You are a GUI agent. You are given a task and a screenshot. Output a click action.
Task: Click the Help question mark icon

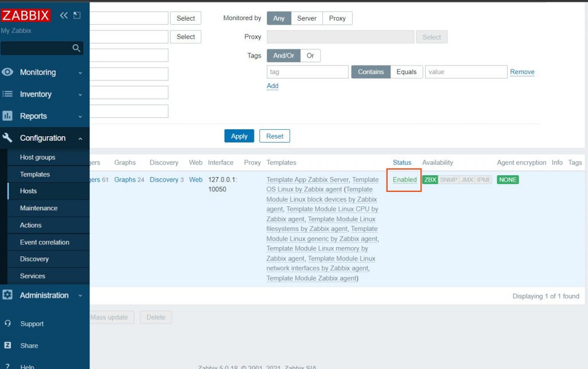7,366
